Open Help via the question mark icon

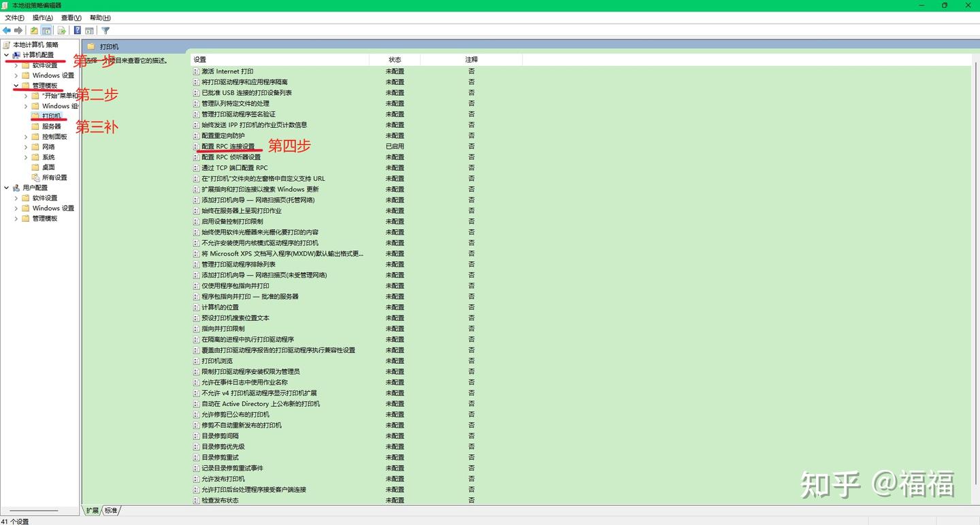(x=77, y=30)
